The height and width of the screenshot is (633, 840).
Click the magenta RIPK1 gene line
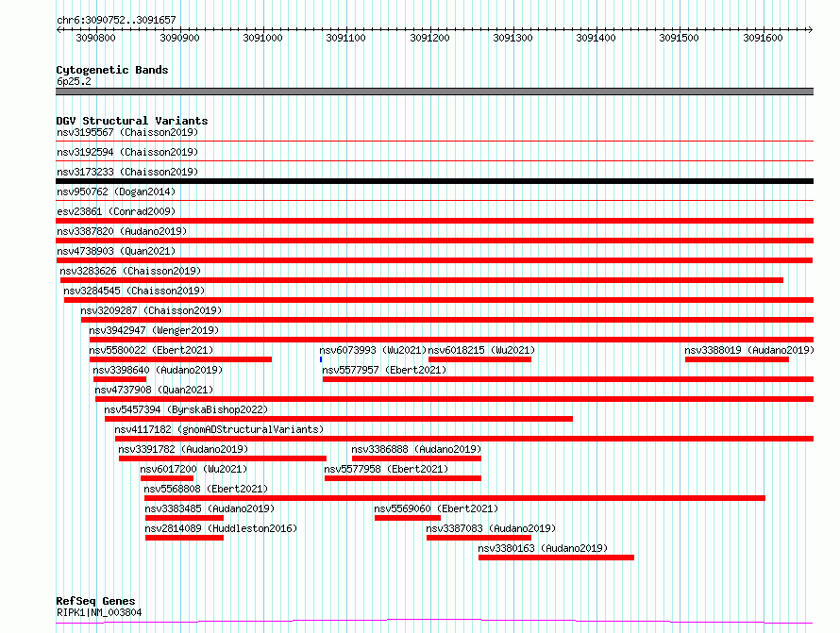(434, 622)
